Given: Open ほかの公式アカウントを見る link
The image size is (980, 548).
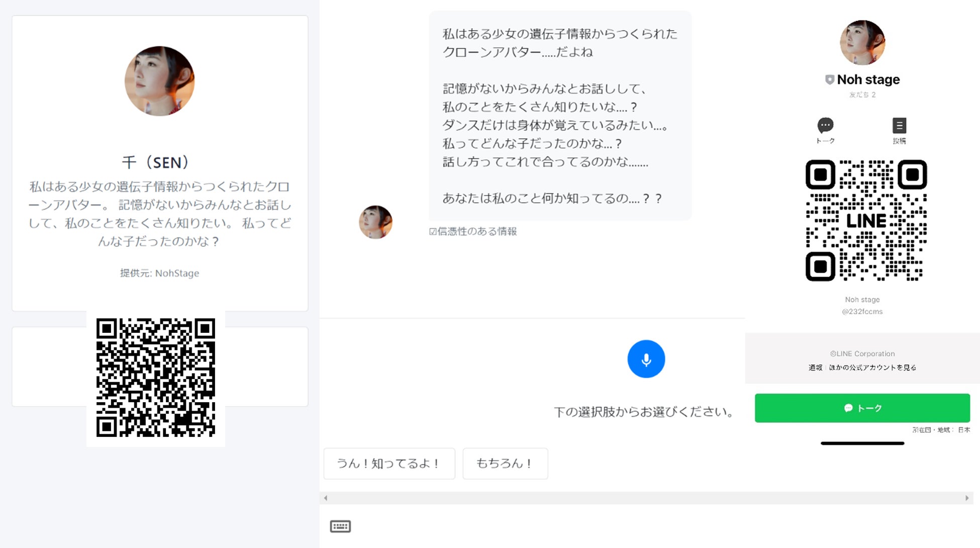Looking at the screenshot, I should pos(872,368).
